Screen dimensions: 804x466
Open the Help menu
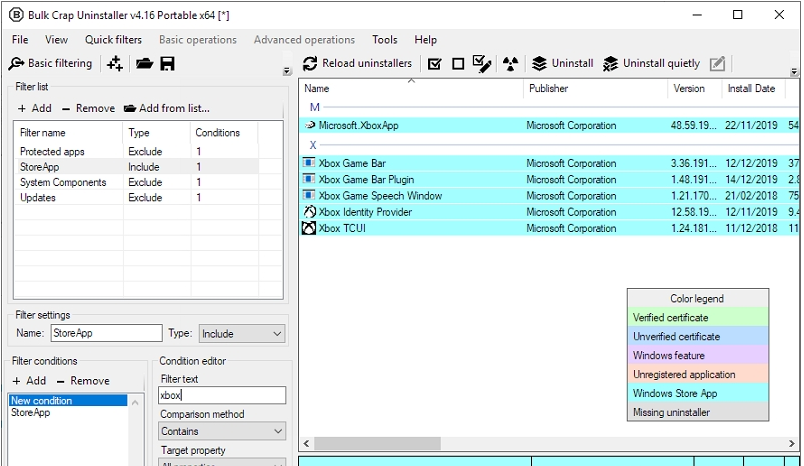(426, 39)
